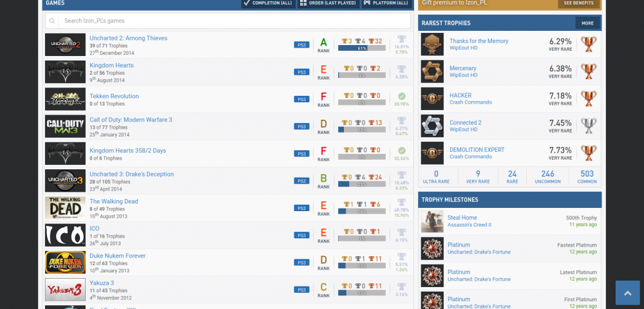The image size is (644, 309).
Task: Click More in Rarest Trophies
Action: (587, 23)
